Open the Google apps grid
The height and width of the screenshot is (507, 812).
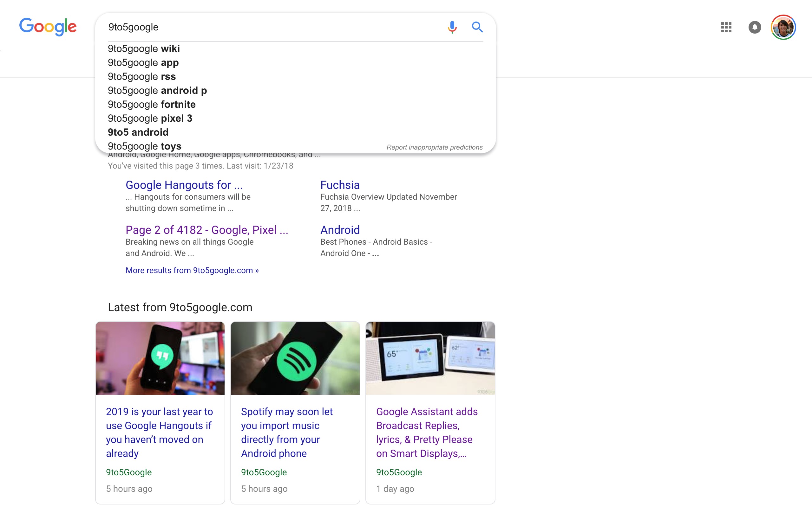[726, 27]
